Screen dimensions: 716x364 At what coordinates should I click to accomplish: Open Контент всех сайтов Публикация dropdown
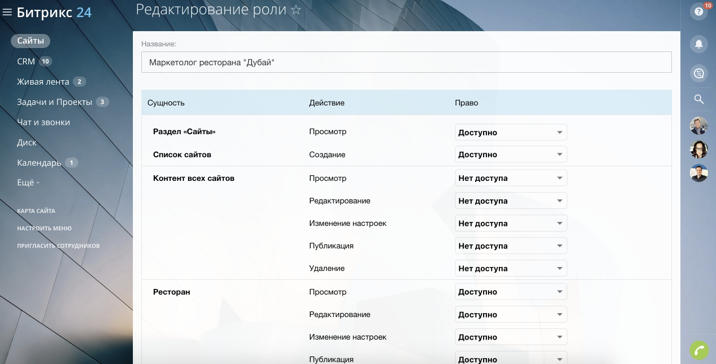click(x=511, y=246)
